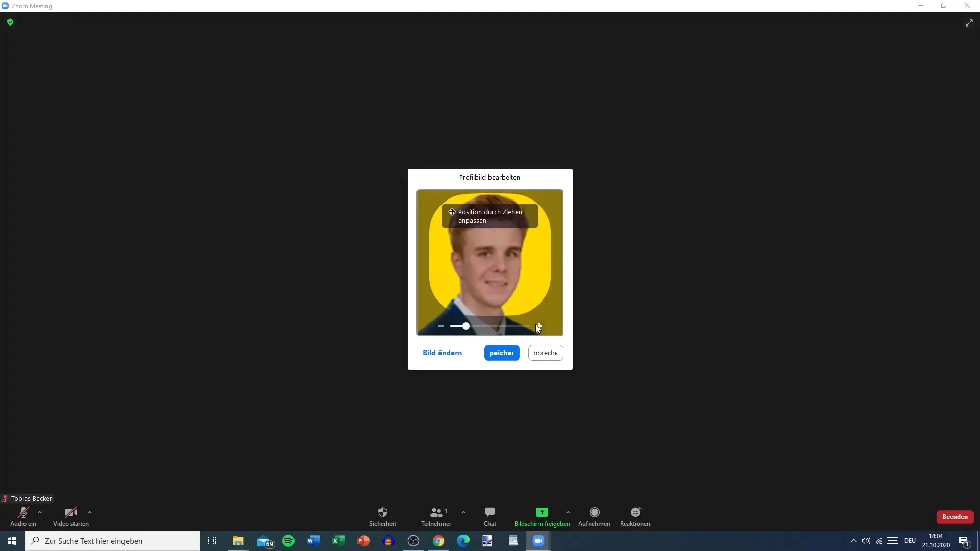Click the profile photo thumbnail to reposition
The width and height of the screenshot is (980, 551).
point(490,262)
